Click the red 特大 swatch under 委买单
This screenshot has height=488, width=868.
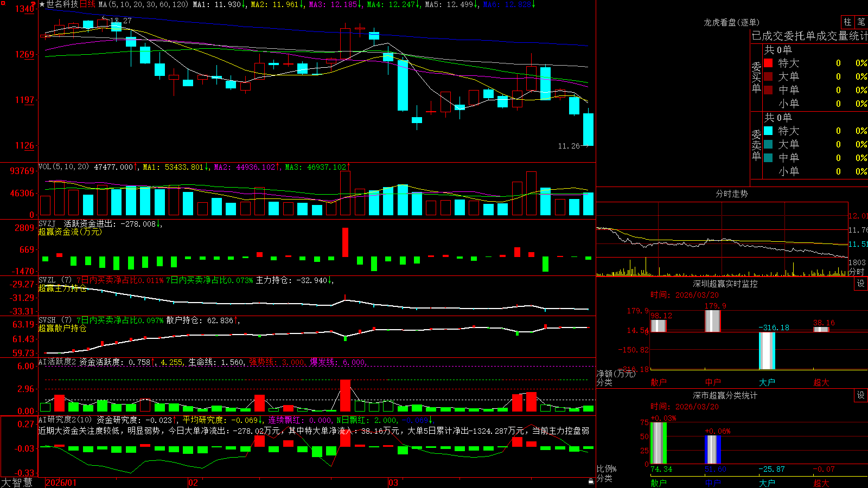tap(768, 63)
